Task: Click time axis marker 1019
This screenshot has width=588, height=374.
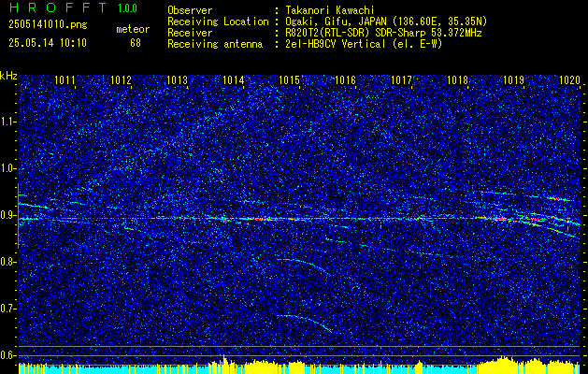Action: (513, 79)
